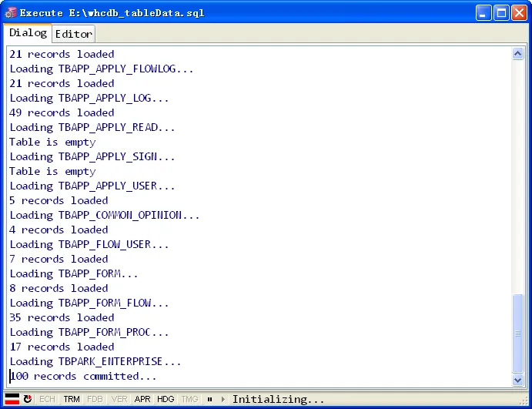Click the scrollbar down arrow

[x=517, y=381]
